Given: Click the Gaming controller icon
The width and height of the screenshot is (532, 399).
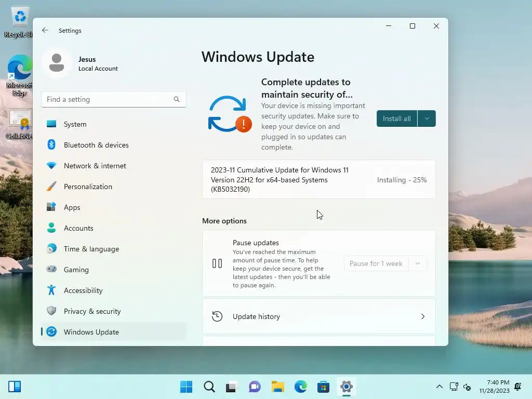Looking at the screenshot, I should (51, 269).
